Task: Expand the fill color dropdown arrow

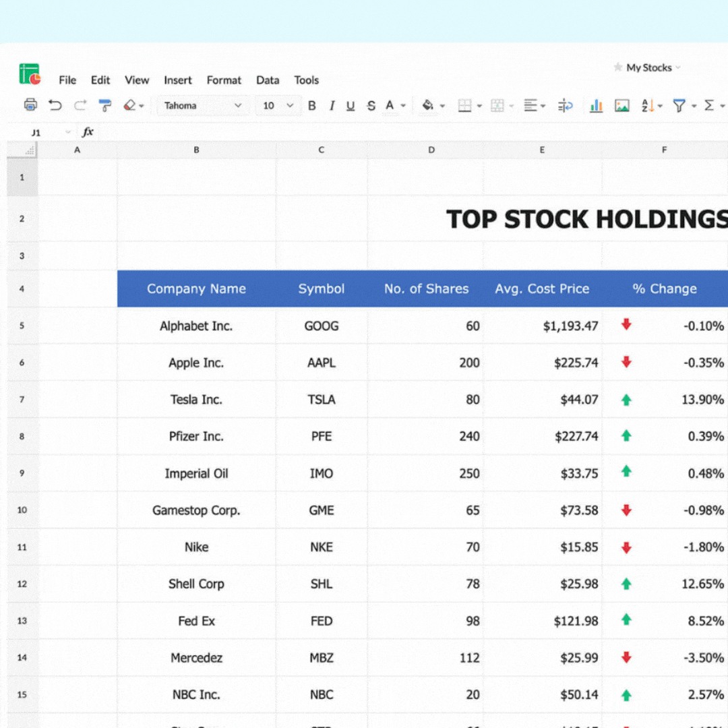Action: [x=442, y=107]
